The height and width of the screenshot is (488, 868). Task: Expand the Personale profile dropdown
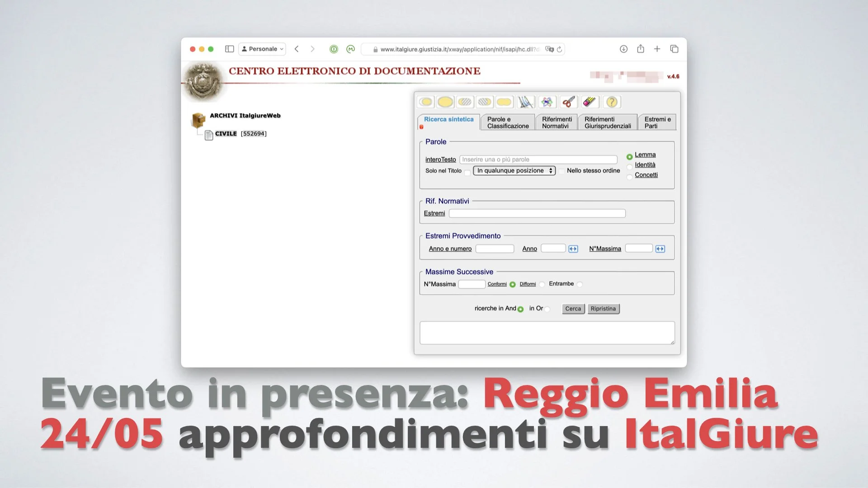pos(262,49)
